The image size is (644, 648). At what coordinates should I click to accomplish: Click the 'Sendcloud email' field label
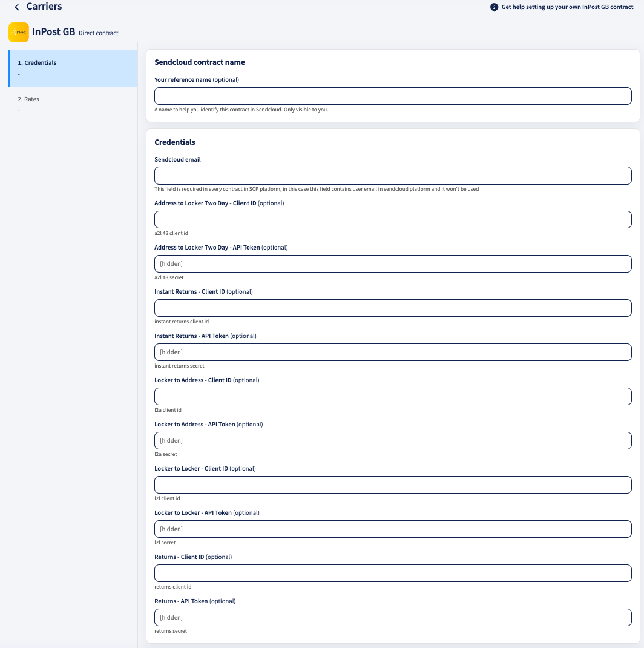tap(177, 159)
